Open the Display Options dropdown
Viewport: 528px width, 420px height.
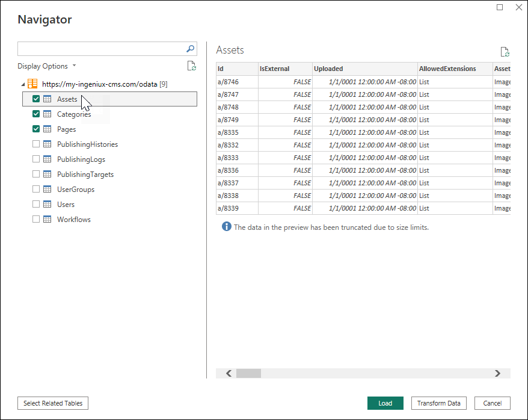47,66
